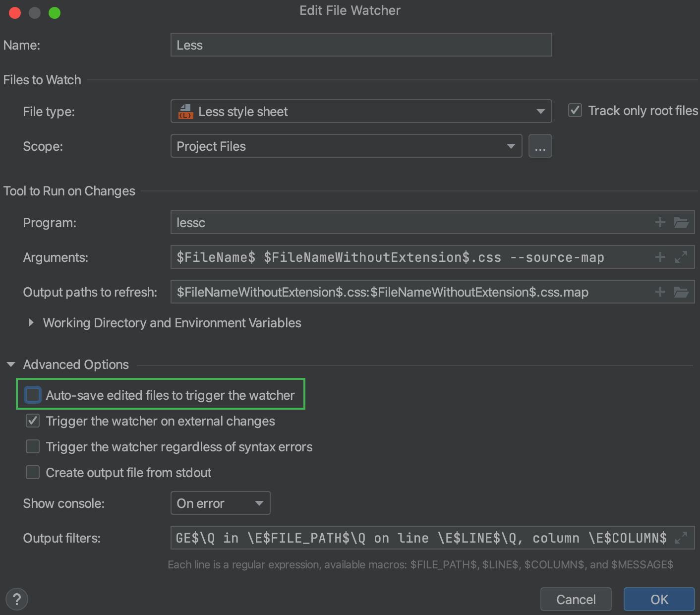This screenshot has width=700, height=615.
Task: Insert macro into Output paths field
Action: click(x=660, y=292)
